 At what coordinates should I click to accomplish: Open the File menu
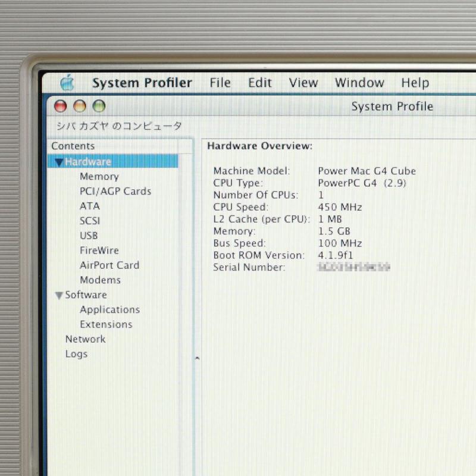point(220,83)
